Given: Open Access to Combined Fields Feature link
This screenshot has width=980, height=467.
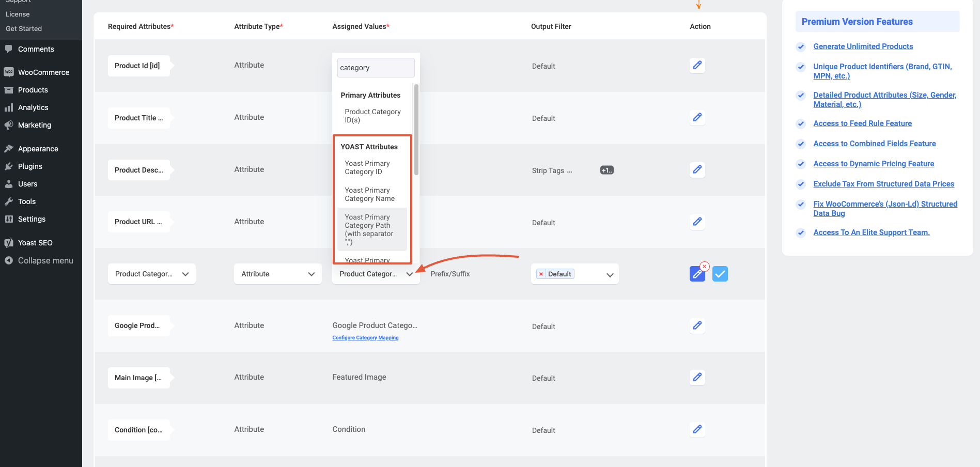Looking at the screenshot, I should pyautogui.click(x=874, y=144).
